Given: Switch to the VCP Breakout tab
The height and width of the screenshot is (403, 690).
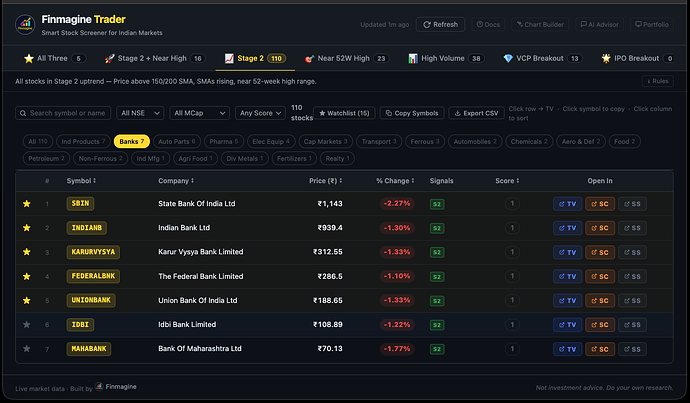Looking at the screenshot, I should [x=543, y=59].
